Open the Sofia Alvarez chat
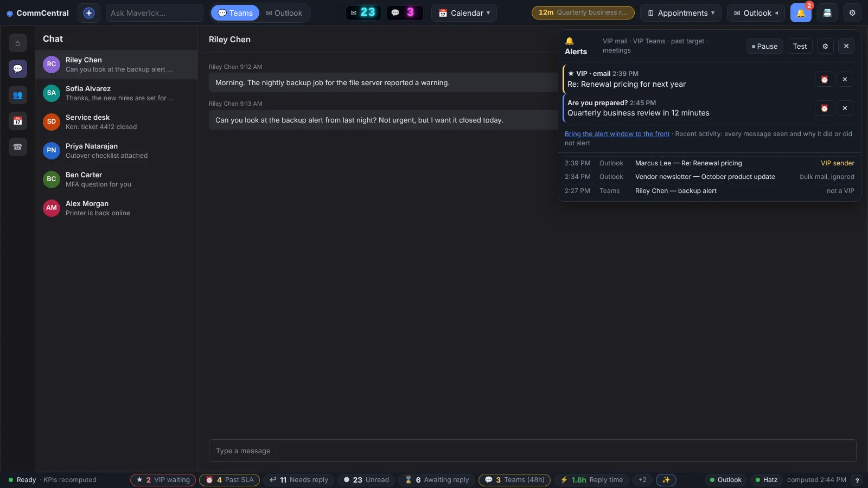The width and height of the screenshot is (868, 488). click(116, 93)
